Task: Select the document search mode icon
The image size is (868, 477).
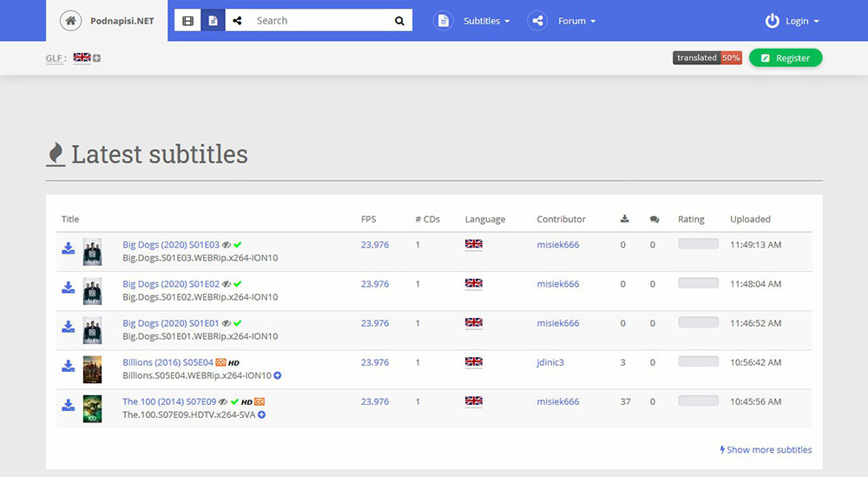Action: (213, 21)
